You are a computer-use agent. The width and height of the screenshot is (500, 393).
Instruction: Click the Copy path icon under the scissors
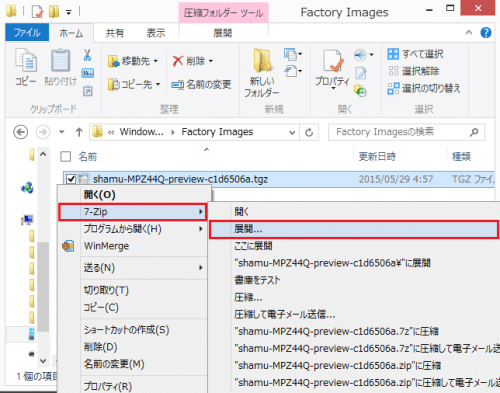(x=88, y=73)
